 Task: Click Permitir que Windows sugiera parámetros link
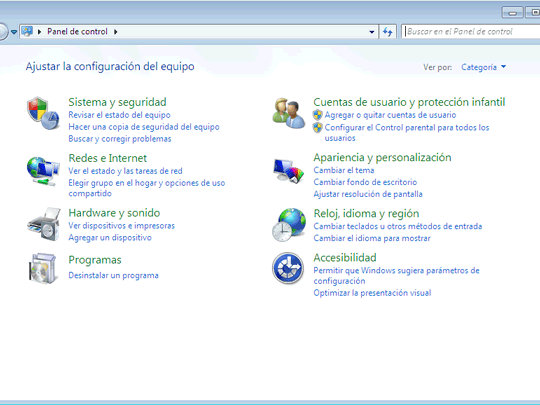click(396, 276)
